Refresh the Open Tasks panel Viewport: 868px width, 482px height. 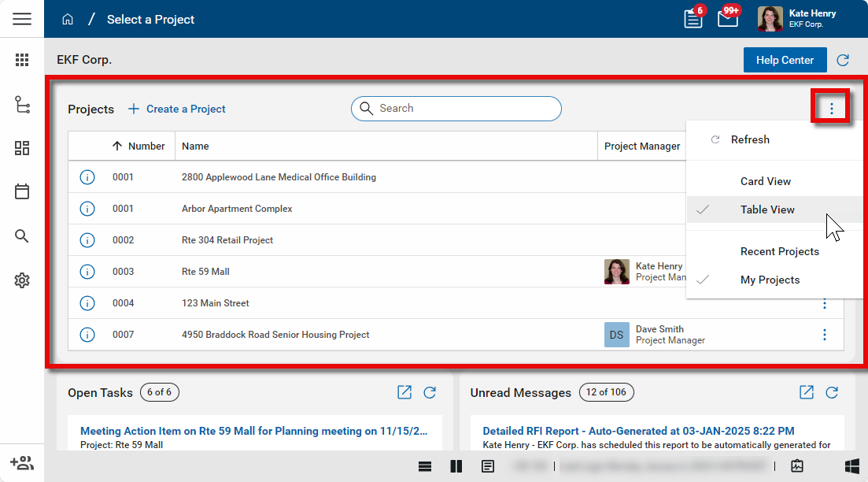[430, 392]
